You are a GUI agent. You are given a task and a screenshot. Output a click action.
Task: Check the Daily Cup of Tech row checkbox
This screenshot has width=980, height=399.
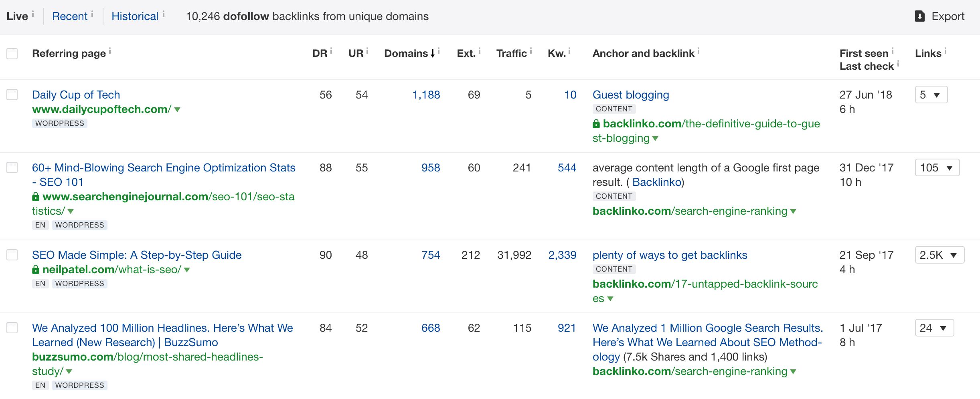click(x=12, y=95)
